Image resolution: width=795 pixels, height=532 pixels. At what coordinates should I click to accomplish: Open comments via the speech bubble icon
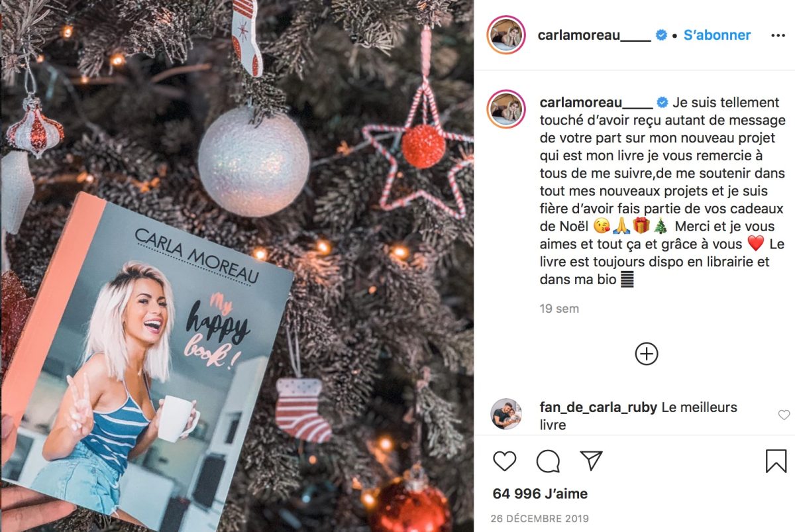(x=548, y=461)
